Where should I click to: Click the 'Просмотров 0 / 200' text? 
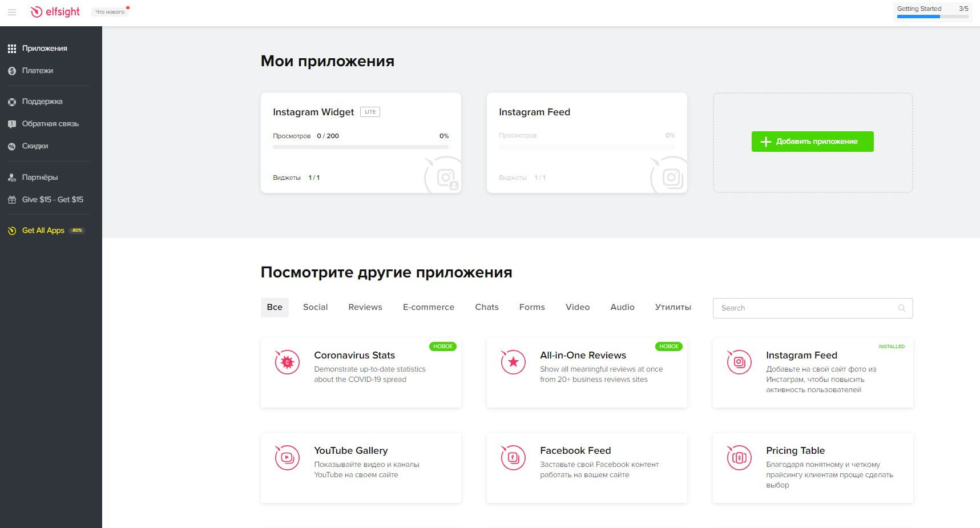tap(306, 136)
